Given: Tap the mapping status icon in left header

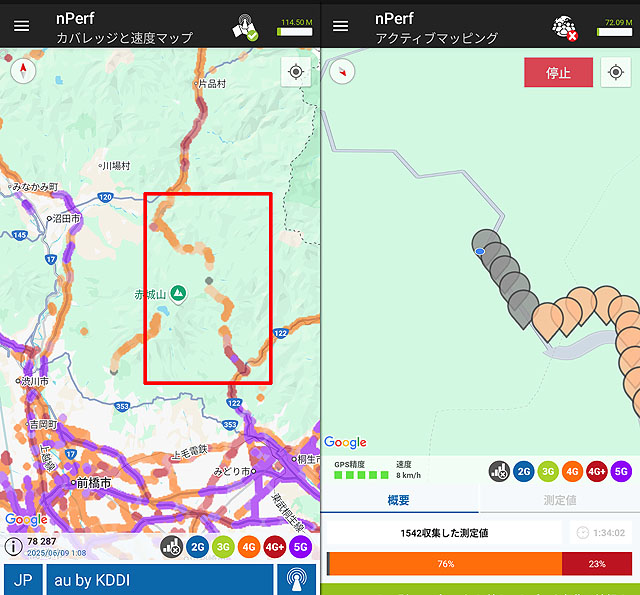Looking at the screenshot, I should click(x=245, y=27).
